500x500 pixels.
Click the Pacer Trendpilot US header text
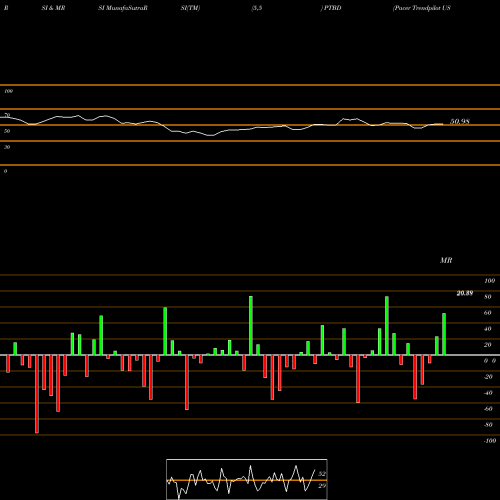422,8
